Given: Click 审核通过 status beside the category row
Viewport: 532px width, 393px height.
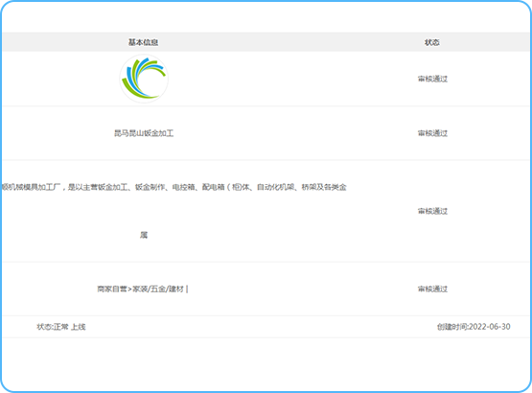Looking at the screenshot, I should tap(432, 289).
